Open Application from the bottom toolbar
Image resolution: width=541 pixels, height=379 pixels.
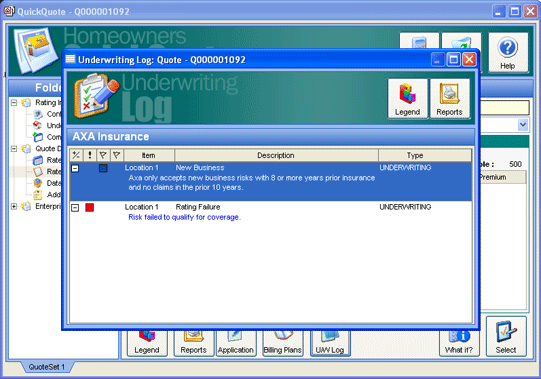(x=236, y=343)
